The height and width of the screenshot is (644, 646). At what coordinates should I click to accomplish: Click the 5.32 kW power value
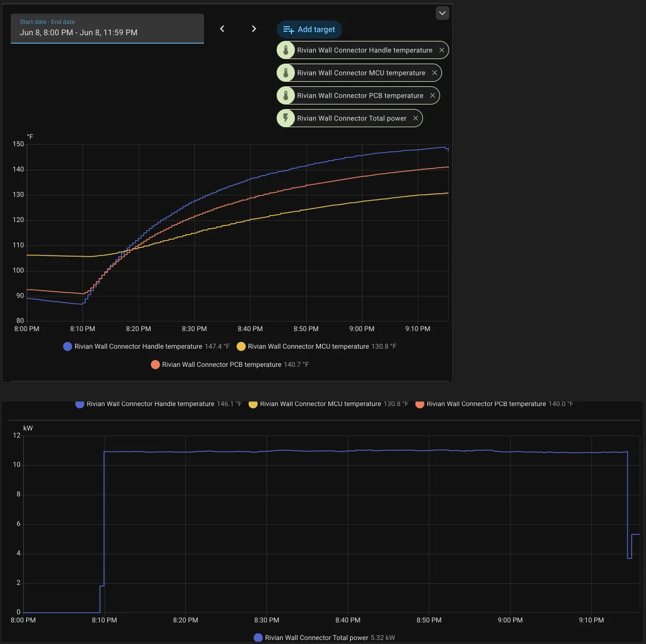click(383, 637)
